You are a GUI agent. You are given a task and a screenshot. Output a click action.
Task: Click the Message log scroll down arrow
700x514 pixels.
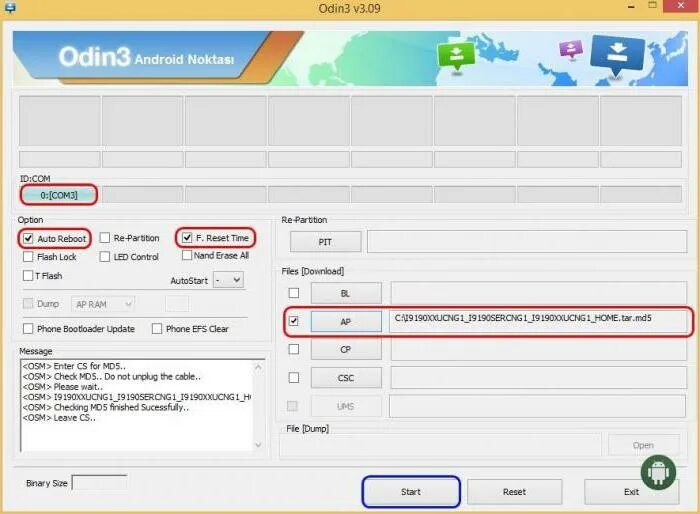[x=258, y=445]
